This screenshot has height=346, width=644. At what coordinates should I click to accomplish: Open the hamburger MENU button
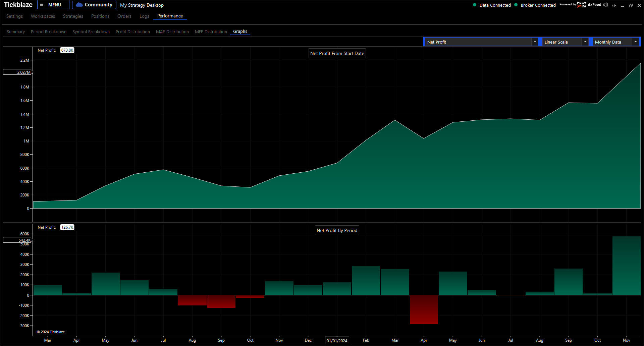coord(53,5)
